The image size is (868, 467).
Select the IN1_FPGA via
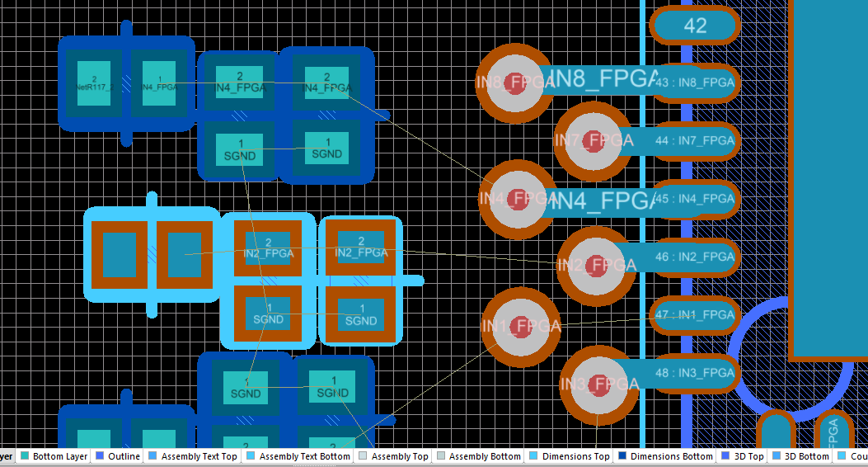pos(521,327)
